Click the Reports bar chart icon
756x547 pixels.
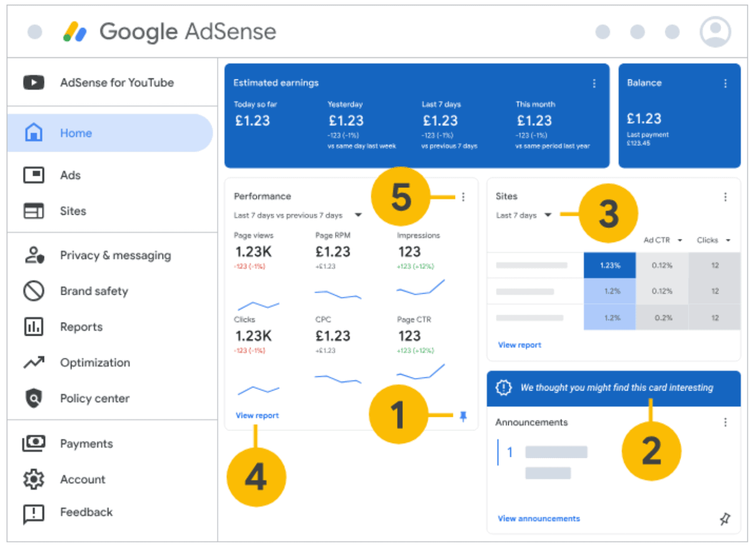[x=33, y=327]
